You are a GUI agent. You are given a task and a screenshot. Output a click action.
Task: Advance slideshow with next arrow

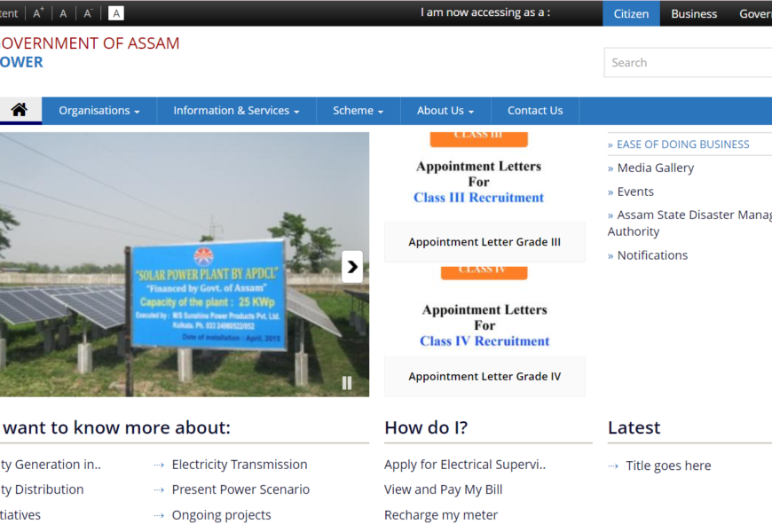[x=352, y=266]
